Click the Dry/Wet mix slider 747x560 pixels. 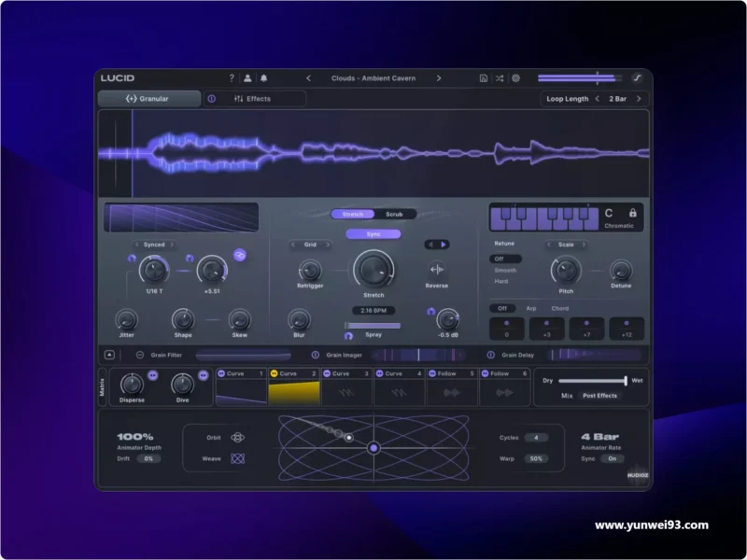pyautogui.click(x=593, y=381)
